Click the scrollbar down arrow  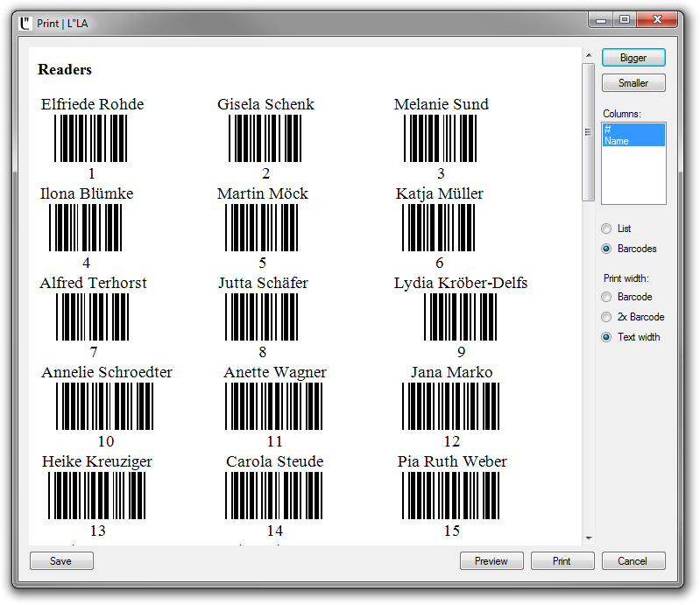pos(589,538)
